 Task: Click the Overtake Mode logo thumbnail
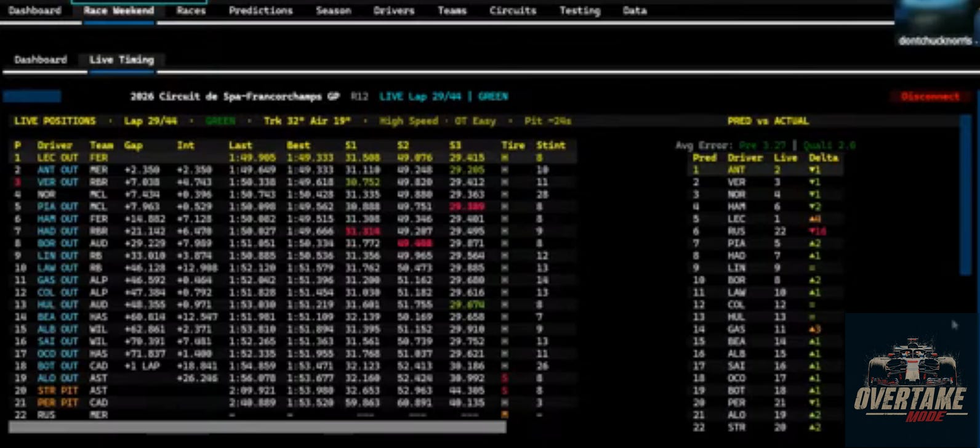point(912,380)
